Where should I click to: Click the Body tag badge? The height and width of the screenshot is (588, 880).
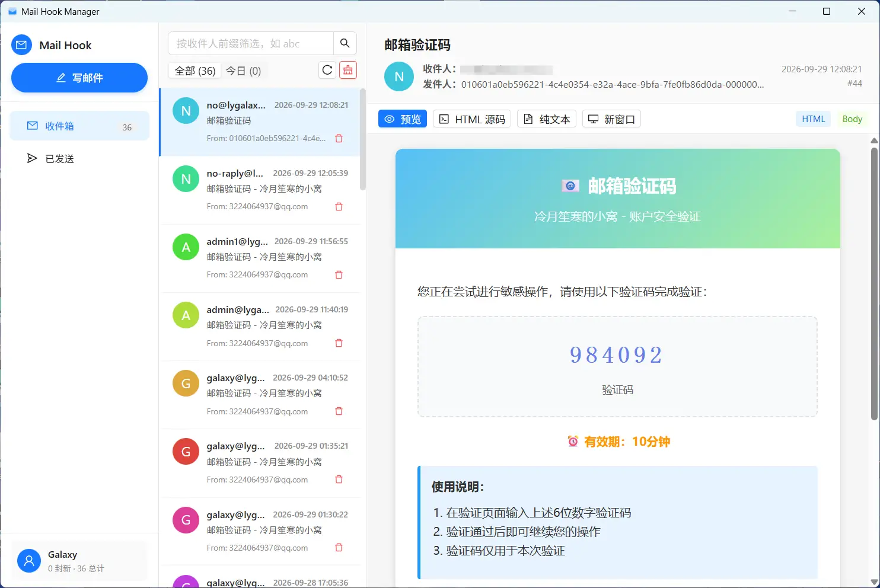(x=852, y=119)
